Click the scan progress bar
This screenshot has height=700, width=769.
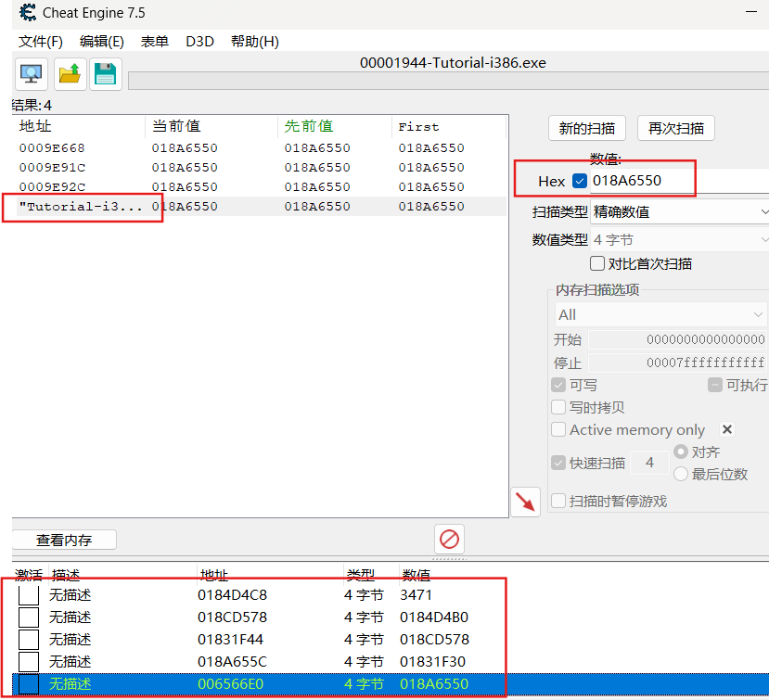coord(445,81)
